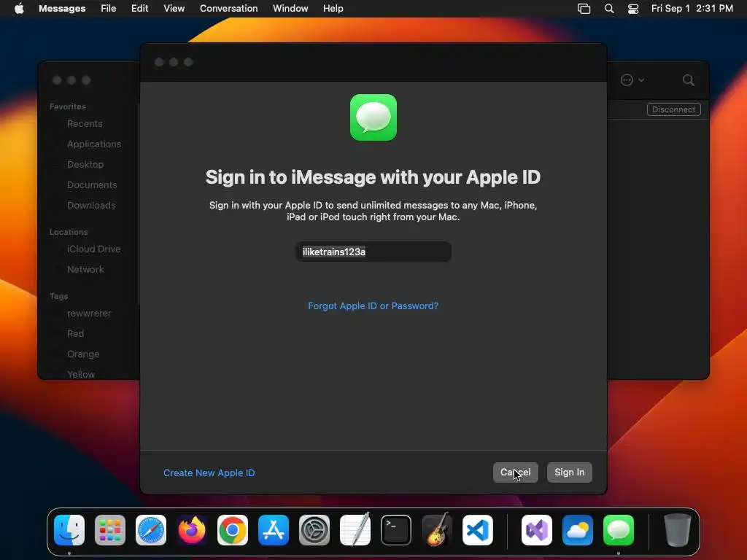The height and width of the screenshot is (560, 747).
Task: Select the rewwrerer tag in Finder sidebar
Action: [x=88, y=314]
